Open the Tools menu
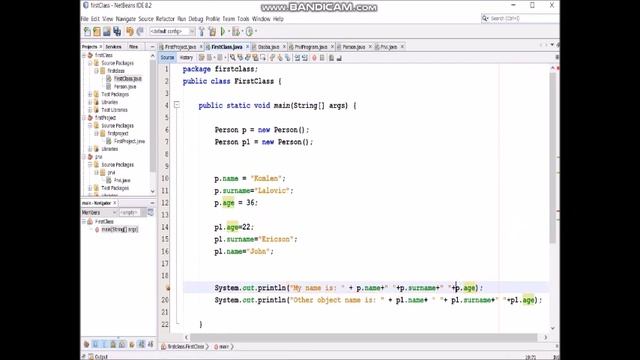 (243, 19)
